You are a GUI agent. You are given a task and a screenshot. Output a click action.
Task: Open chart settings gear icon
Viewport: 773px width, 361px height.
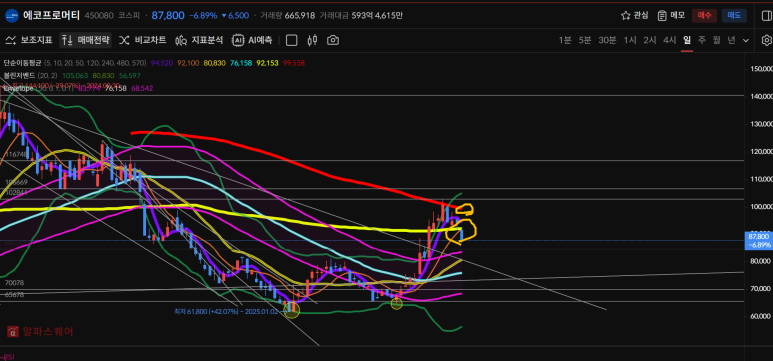pyautogui.click(x=766, y=40)
